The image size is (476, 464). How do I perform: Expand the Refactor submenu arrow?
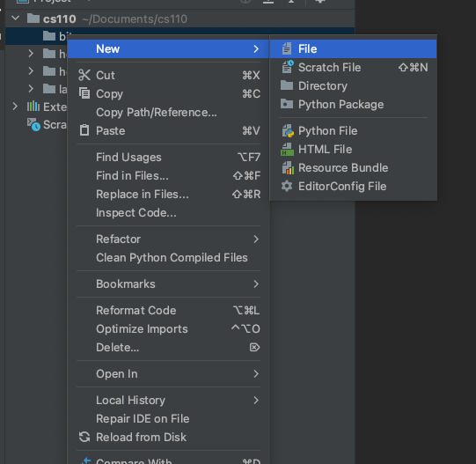256,239
